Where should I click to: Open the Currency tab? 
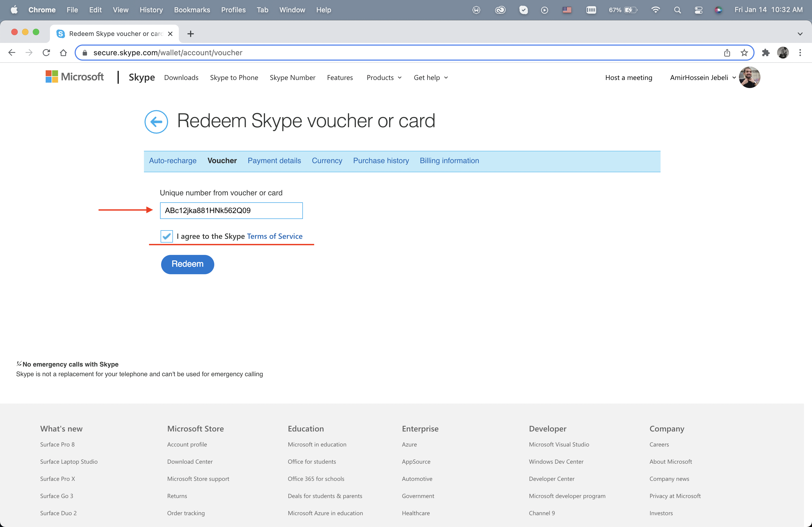coord(327,160)
